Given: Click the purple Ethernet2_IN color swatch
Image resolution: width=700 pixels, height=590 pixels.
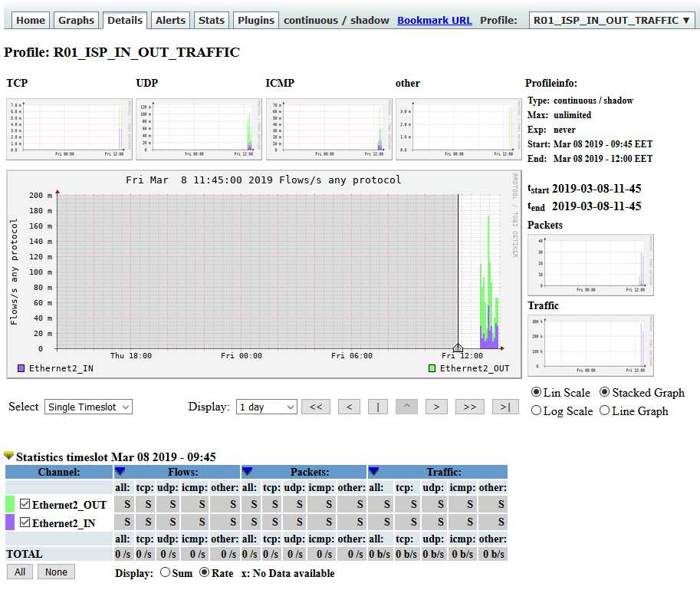Looking at the screenshot, I should pyautogui.click(x=10, y=522).
